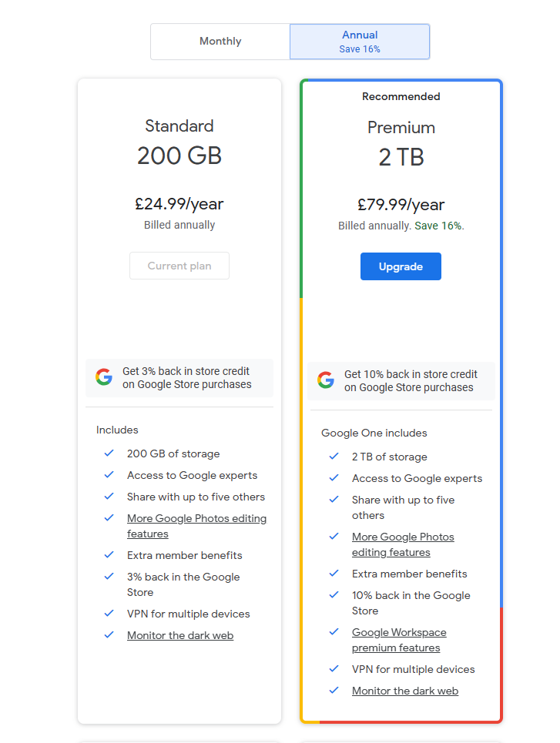
Task: Click checkmark beside 2 TB of storage
Action: (334, 457)
